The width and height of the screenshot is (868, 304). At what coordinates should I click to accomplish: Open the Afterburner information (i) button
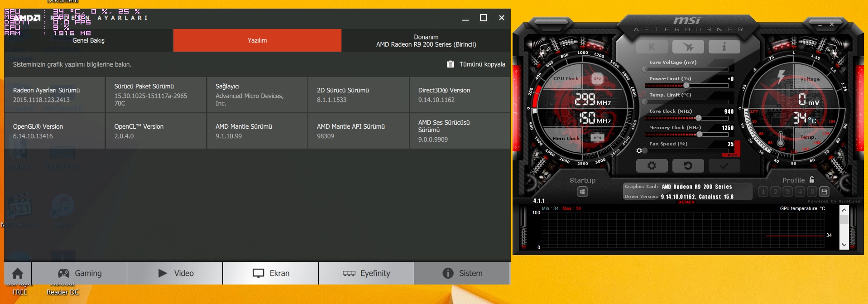(724, 47)
